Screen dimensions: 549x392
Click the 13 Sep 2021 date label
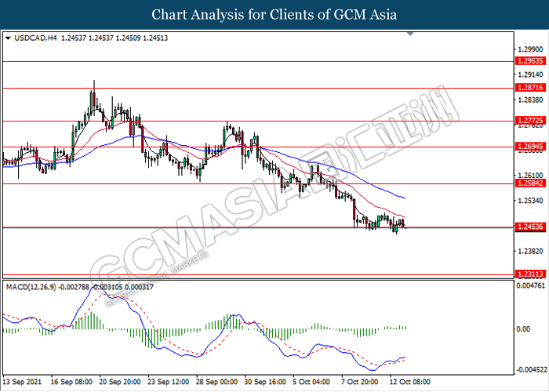pyautogui.click(x=22, y=382)
